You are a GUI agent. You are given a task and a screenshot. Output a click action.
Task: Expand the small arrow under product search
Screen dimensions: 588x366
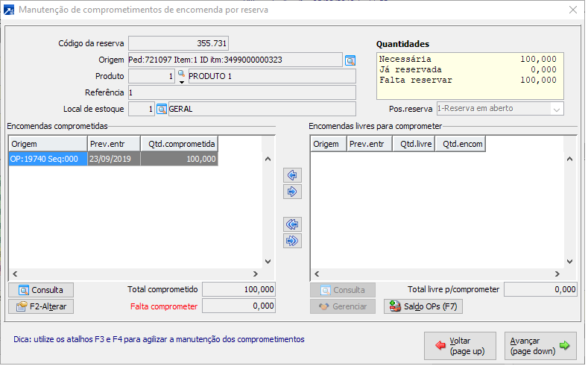point(182,82)
